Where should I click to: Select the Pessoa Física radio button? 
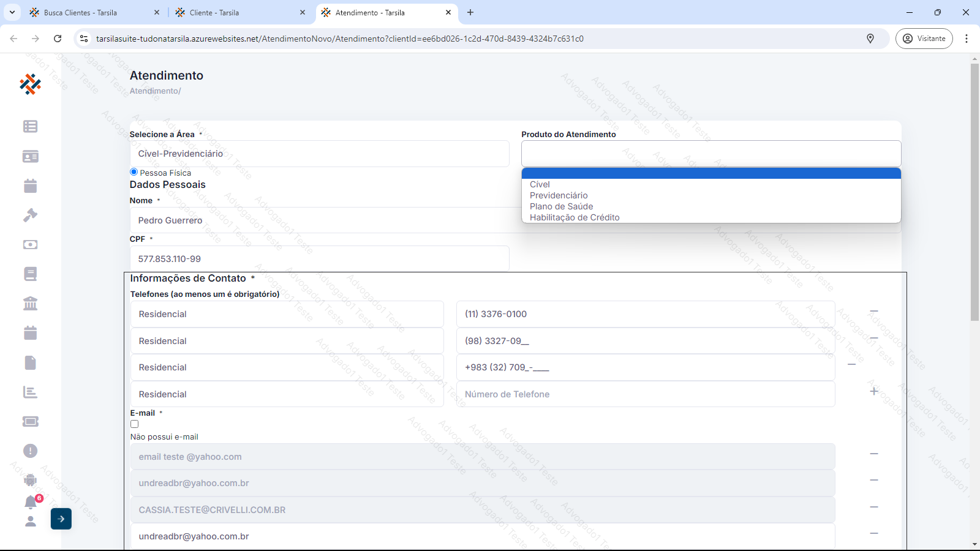point(134,172)
